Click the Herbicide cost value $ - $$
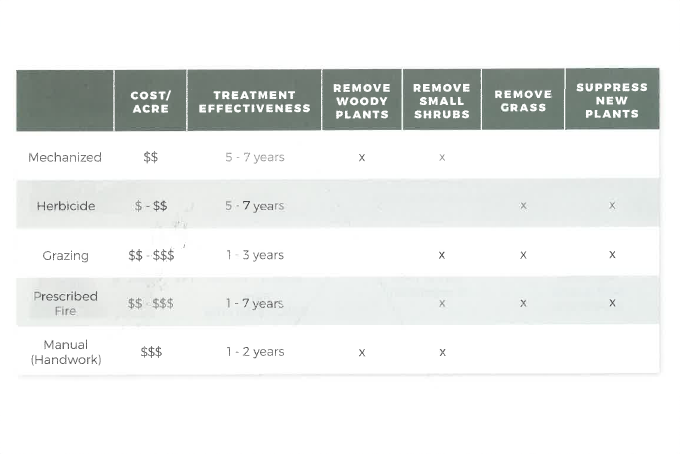 [x=151, y=206]
